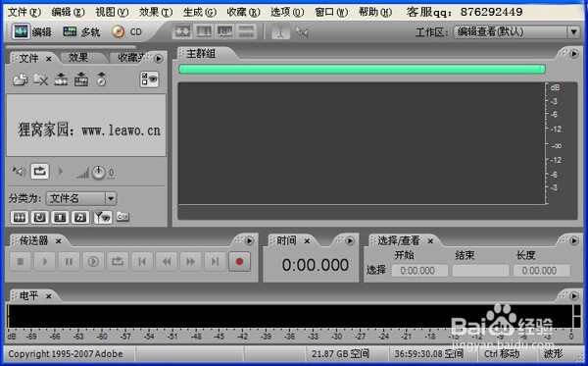
Task: Open the 窗口 menu
Action: 331,13
